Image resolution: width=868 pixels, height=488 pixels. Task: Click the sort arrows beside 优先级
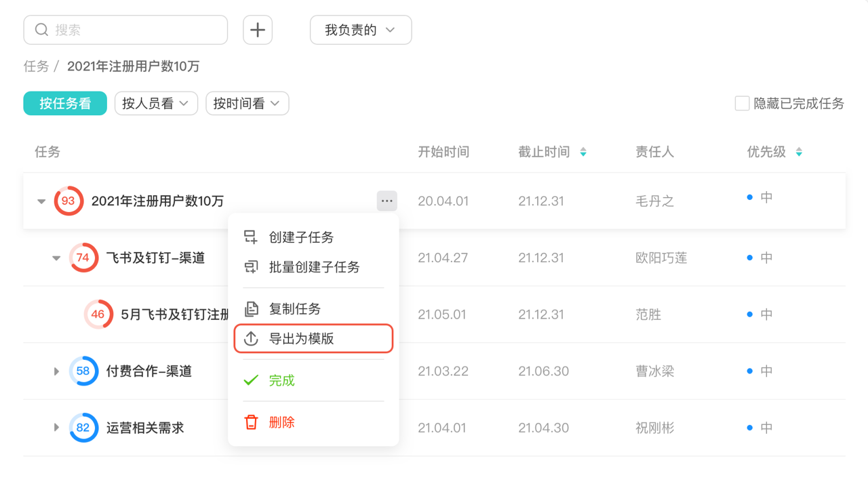[799, 152]
